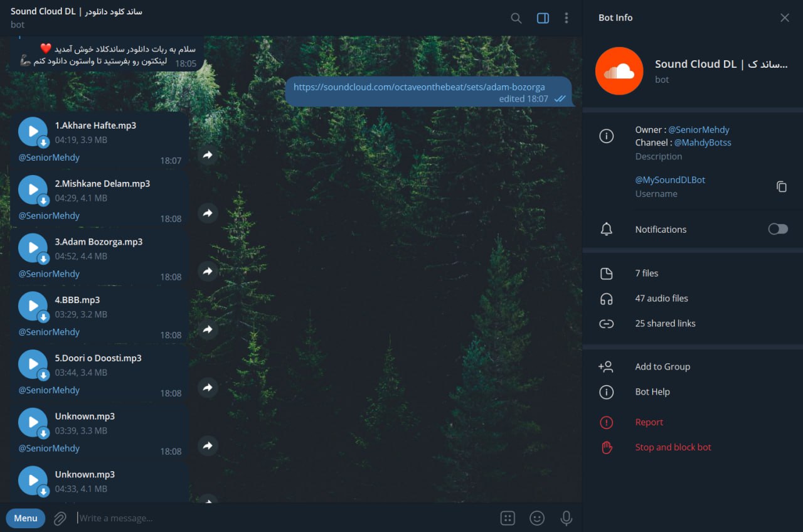Screen dimensions: 803x532
Task: Click the chat title Sound Cloud DL
Action: [77, 11]
